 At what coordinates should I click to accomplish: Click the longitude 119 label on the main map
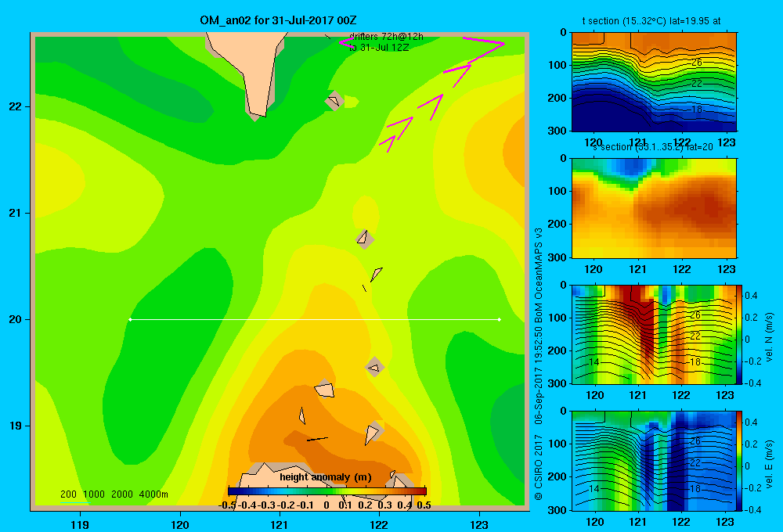(80, 524)
